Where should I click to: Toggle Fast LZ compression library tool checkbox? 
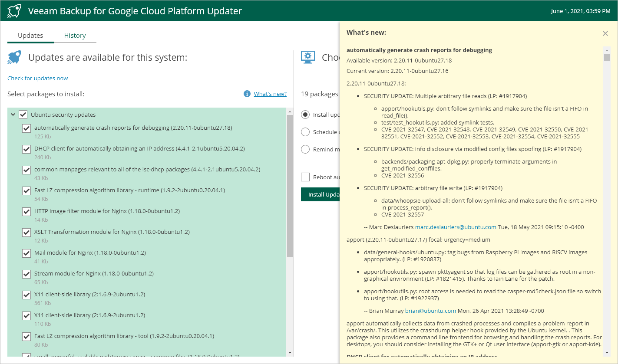pos(26,336)
